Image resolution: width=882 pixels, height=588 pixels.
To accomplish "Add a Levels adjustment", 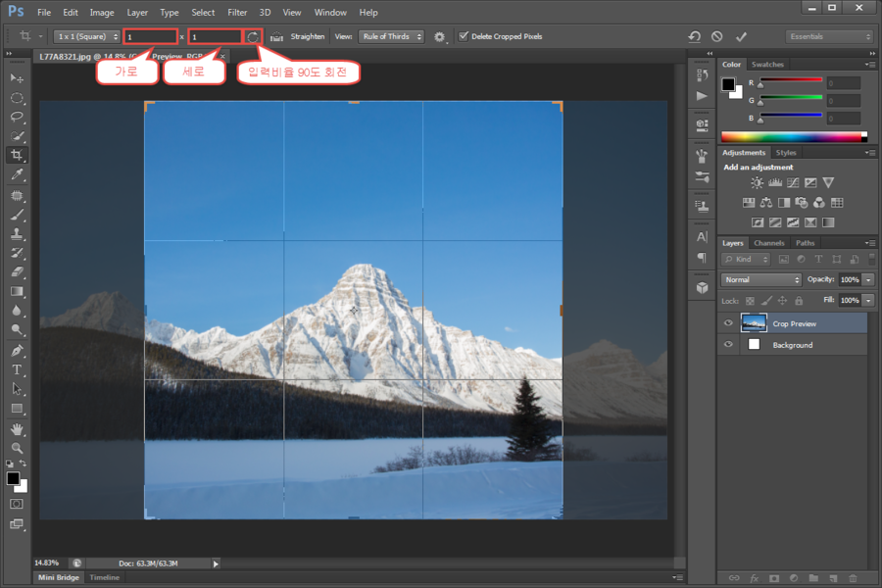I will click(775, 183).
